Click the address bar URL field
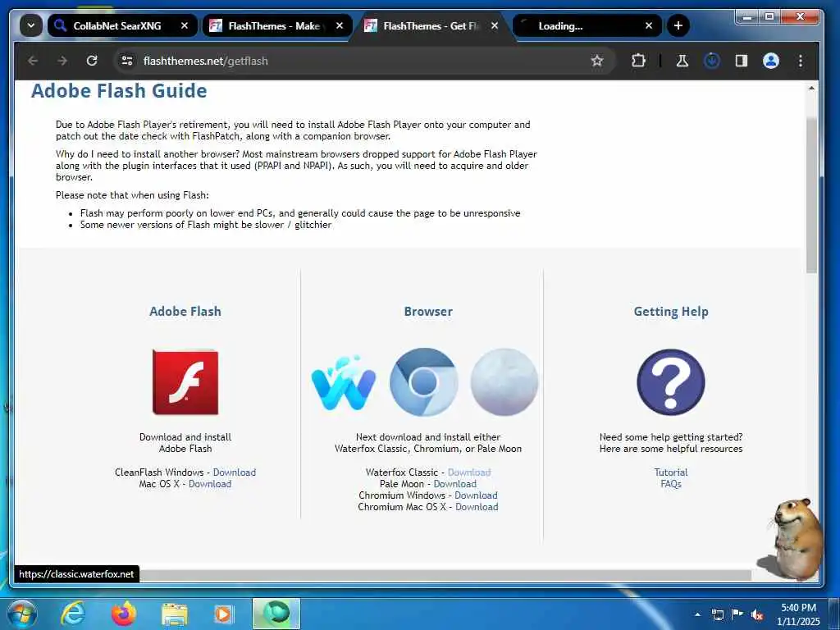The height and width of the screenshot is (630, 840). pos(363,61)
